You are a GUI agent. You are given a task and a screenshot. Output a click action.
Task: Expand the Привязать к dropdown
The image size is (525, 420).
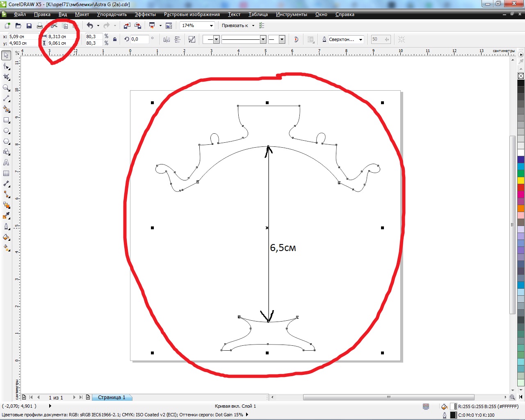coord(253,26)
